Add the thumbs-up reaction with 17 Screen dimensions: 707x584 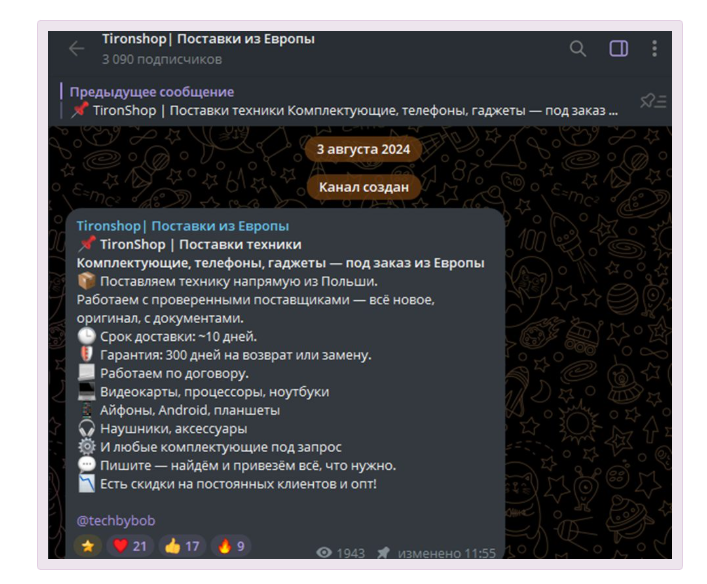[x=182, y=546]
